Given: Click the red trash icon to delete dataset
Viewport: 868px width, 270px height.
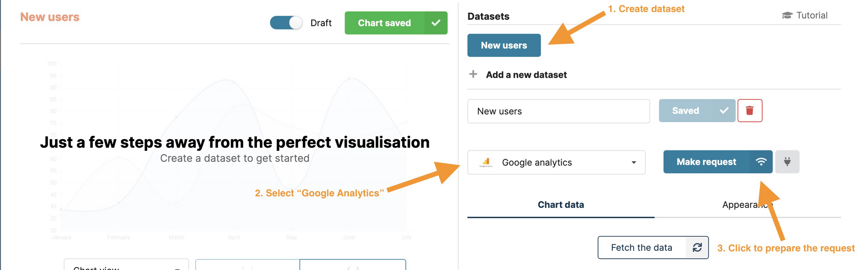Looking at the screenshot, I should coord(750,110).
